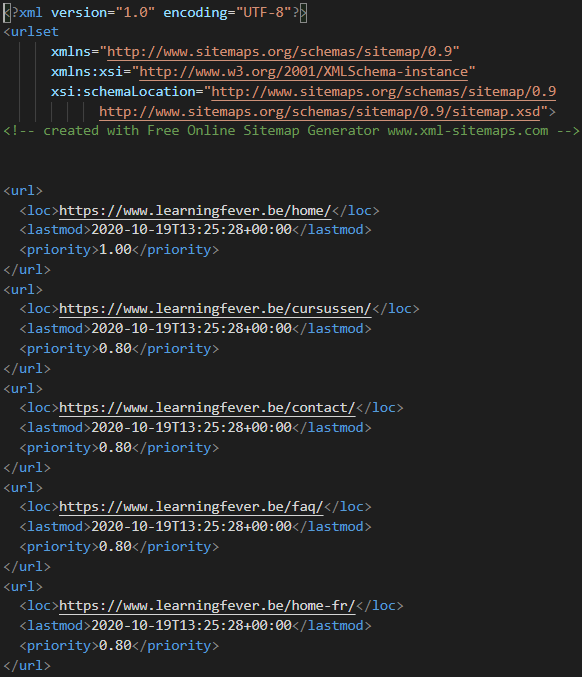Image resolution: width=582 pixels, height=677 pixels.
Task: Open the xmlns sitemaps.org schema link
Action: [x=279, y=52]
